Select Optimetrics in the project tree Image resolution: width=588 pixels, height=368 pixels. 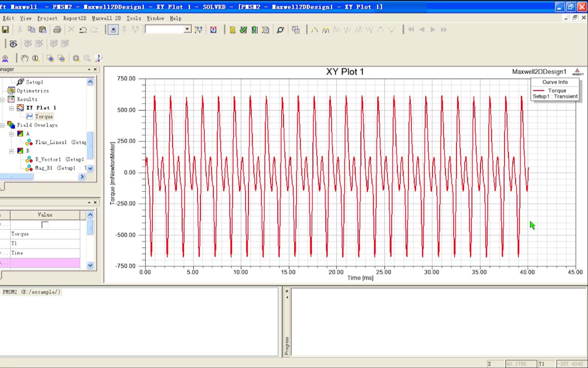(x=32, y=91)
